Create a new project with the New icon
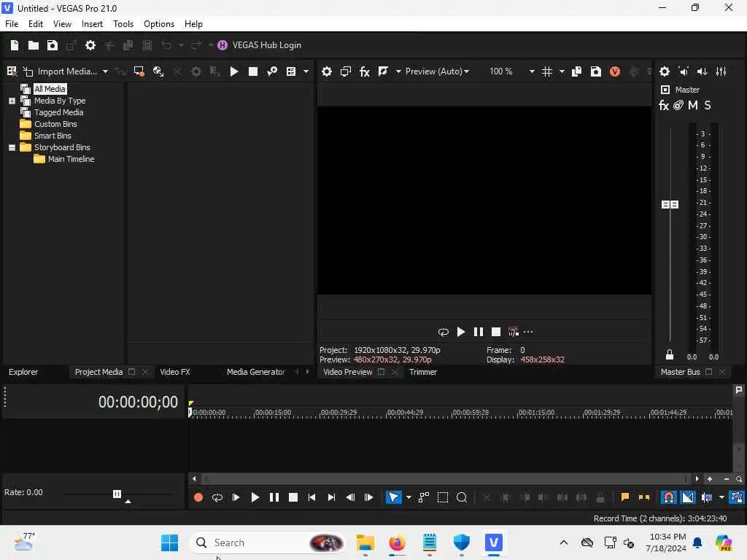Image resolution: width=747 pixels, height=560 pixels. 15,45
